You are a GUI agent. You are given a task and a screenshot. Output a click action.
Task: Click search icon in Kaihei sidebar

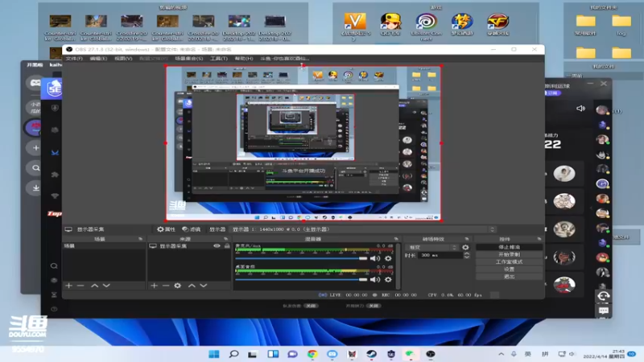click(x=35, y=168)
